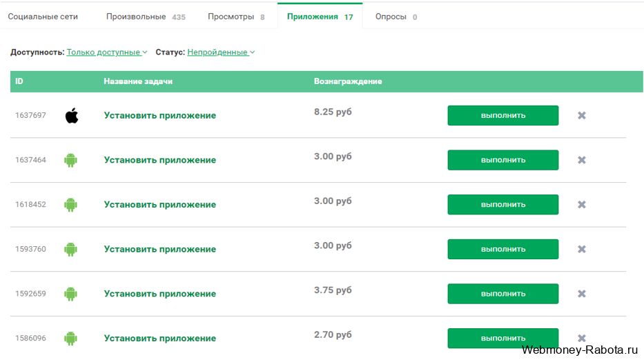Click выполнить for the 2.70 руб task
Image resolution: width=644 pixels, height=362 pixels.
(502, 338)
